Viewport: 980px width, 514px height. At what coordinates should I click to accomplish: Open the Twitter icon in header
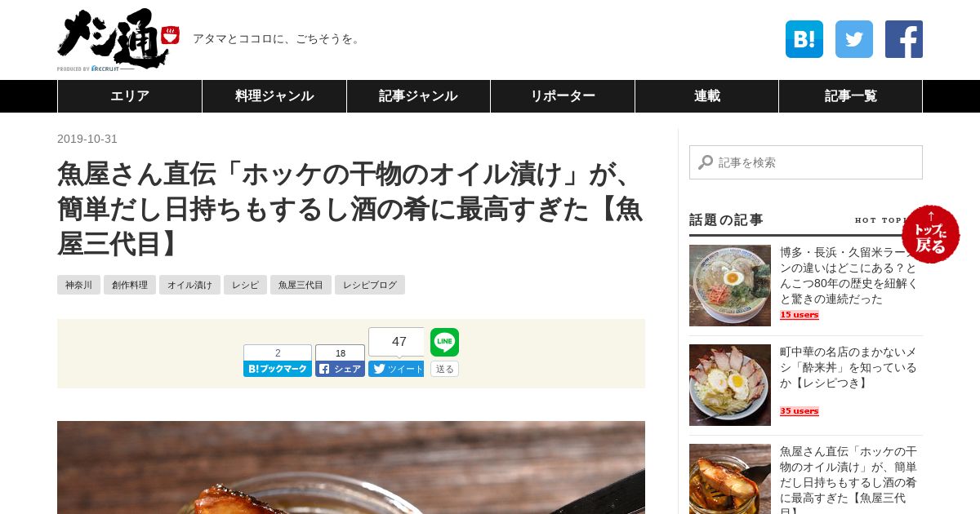tap(854, 39)
